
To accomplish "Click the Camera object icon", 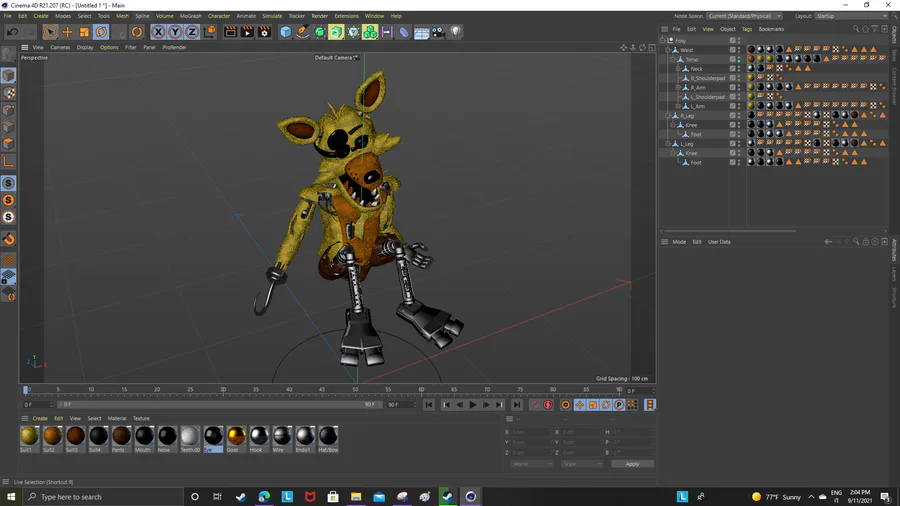I will click(x=438, y=32).
